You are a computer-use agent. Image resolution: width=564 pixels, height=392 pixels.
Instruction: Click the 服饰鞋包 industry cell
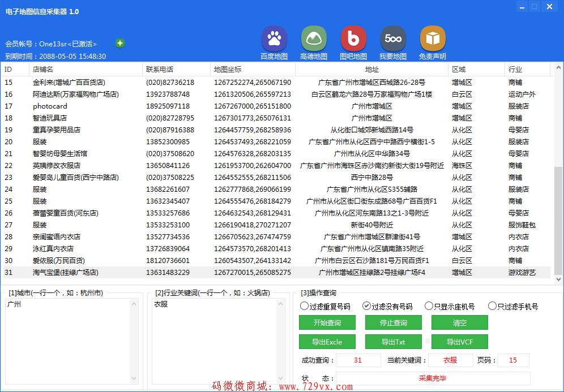point(522,225)
